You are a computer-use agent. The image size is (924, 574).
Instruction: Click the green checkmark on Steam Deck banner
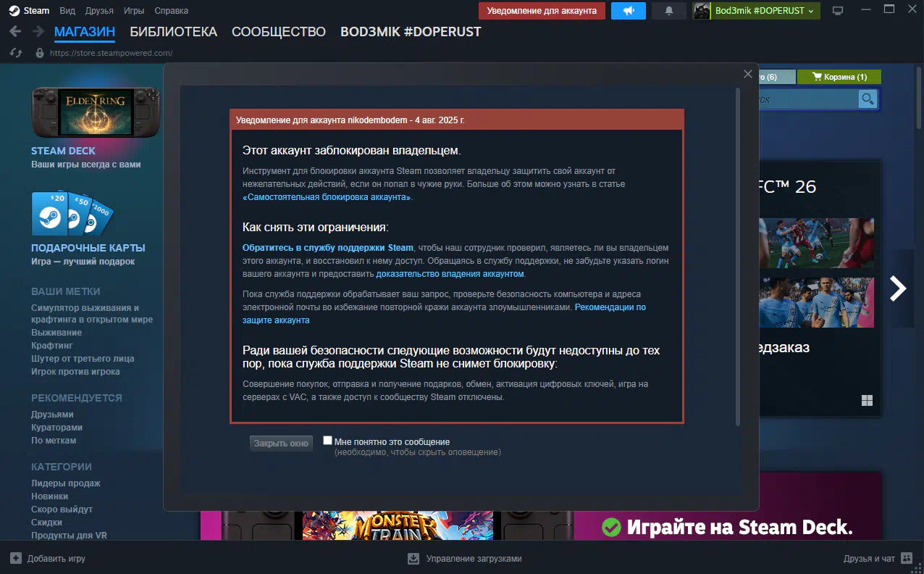(612, 527)
